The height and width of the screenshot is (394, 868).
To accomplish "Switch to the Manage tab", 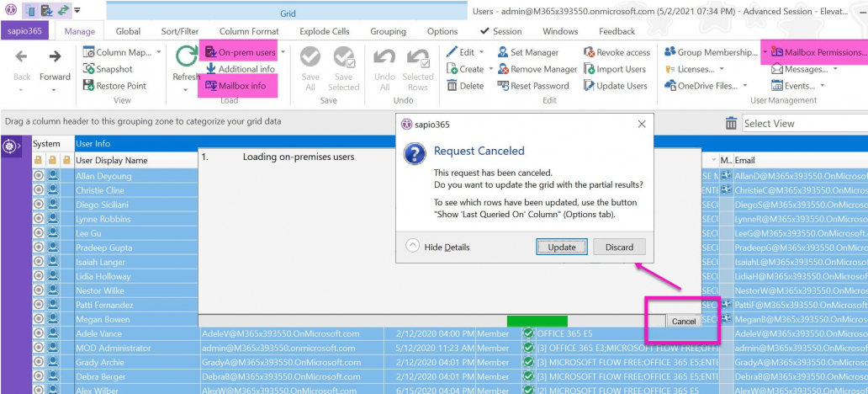I will click(80, 32).
